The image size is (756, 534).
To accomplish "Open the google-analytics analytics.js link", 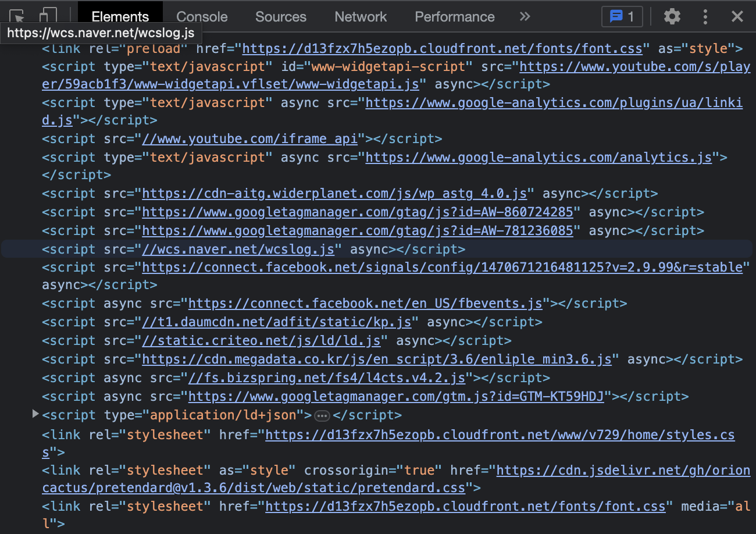I will click(x=539, y=158).
